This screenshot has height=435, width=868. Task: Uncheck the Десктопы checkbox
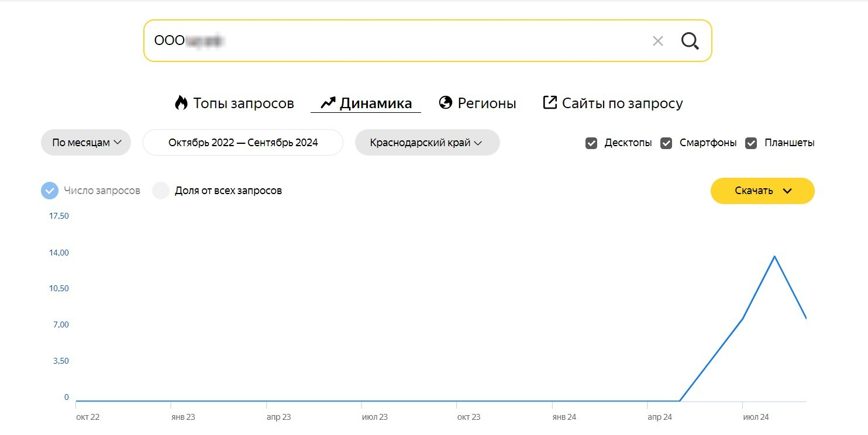[x=591, y=143]
